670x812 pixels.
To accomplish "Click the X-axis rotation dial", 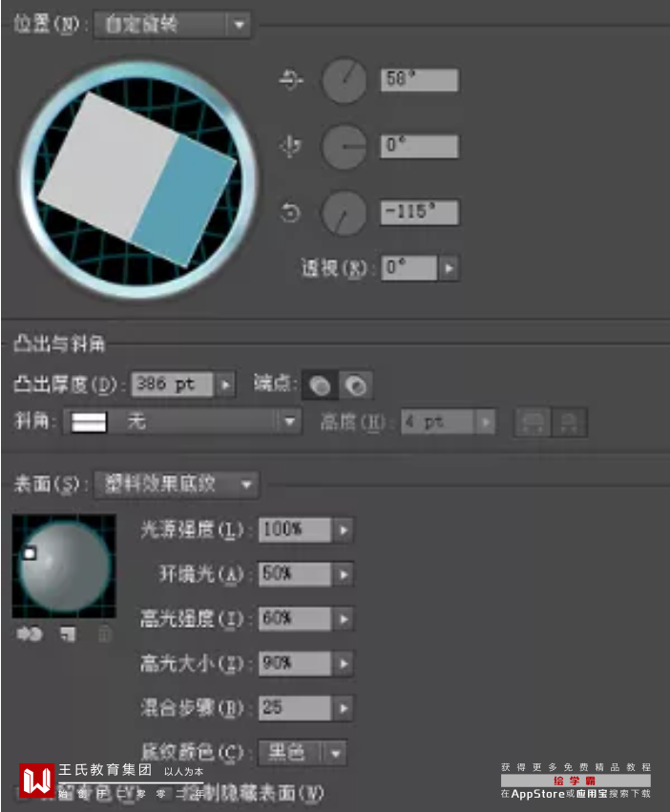I will (345, 80).
